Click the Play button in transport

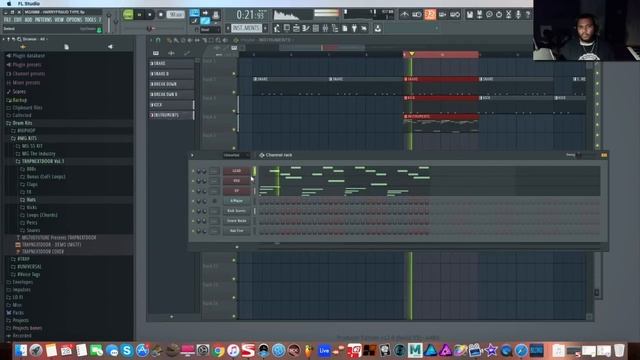139,15
